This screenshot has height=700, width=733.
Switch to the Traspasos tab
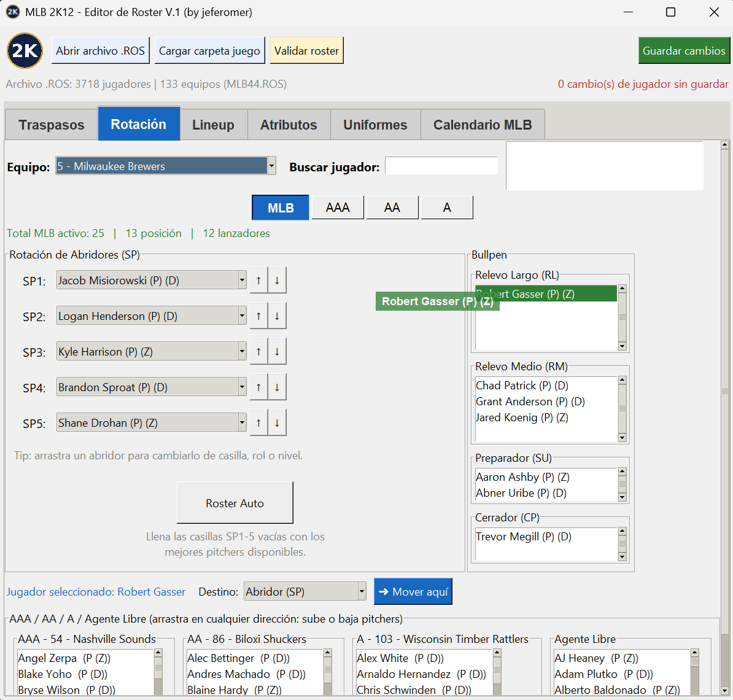(52, 125)
